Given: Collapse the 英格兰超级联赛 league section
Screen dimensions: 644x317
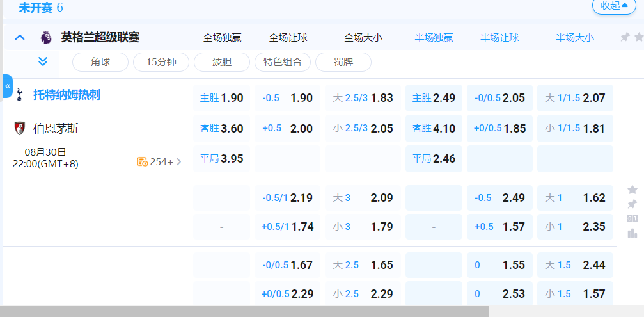Looking at the screenshot, I should click(x=20, y=37).
